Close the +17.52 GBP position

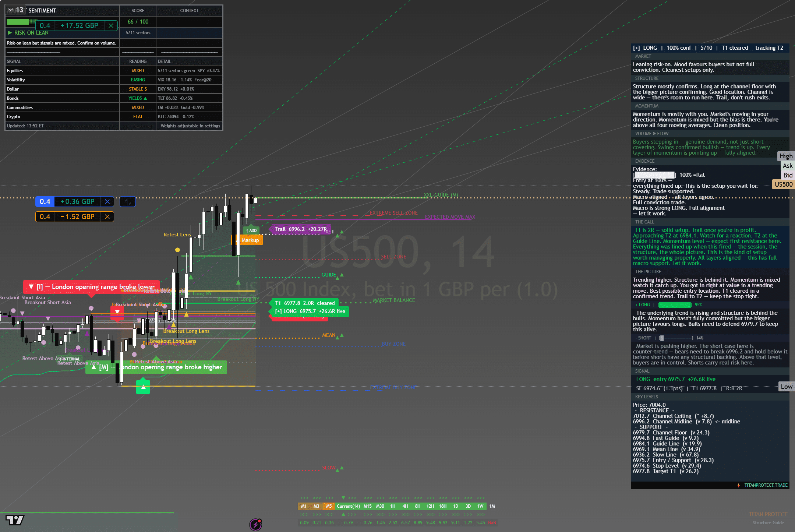point(111,25)
